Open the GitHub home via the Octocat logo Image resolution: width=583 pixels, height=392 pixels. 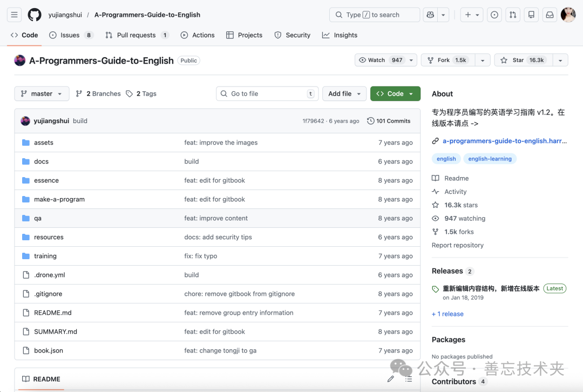(x=34, y=15)
